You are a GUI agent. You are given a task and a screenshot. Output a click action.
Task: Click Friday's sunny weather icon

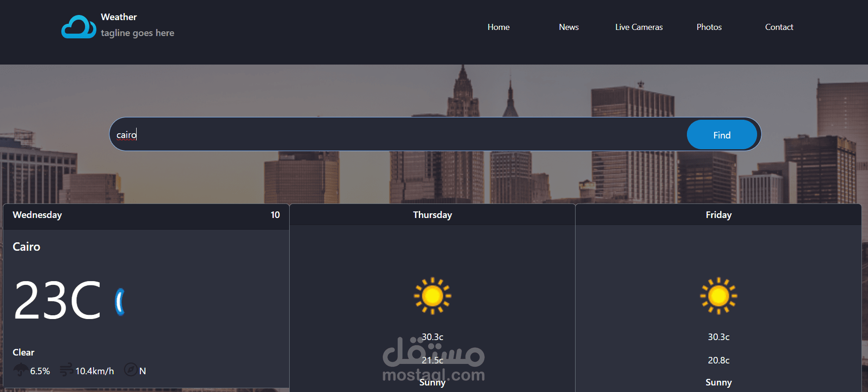click(x=719, y=296)
